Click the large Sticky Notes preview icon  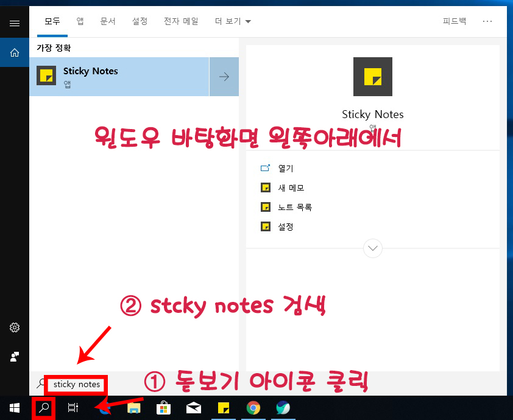coord(373,77)
